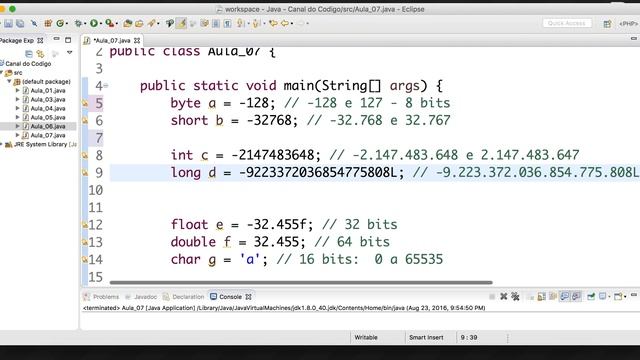640x360 pixels.
Task: Collapse the src folder
Action: coord(2,73)
